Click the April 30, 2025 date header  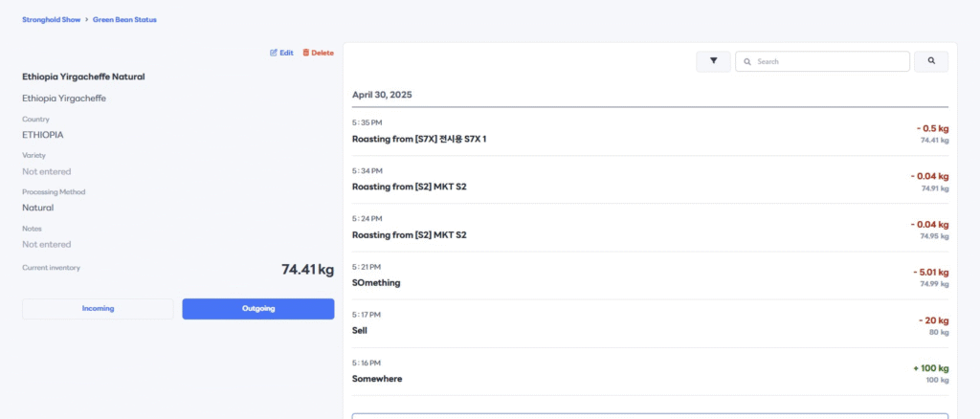382,95
